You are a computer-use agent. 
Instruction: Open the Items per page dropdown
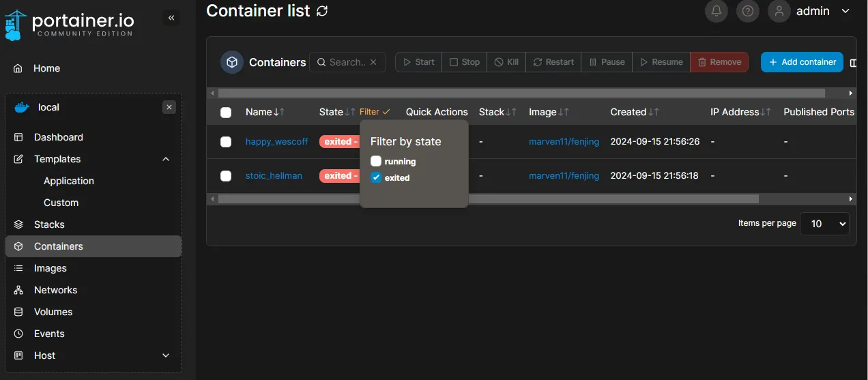824,224
